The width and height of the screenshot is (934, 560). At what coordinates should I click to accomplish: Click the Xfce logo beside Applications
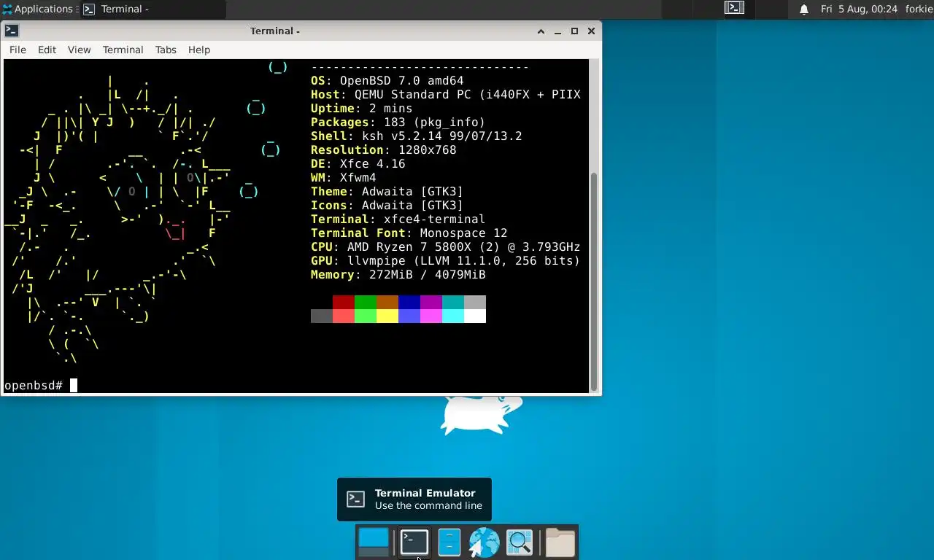coord(7,9)
